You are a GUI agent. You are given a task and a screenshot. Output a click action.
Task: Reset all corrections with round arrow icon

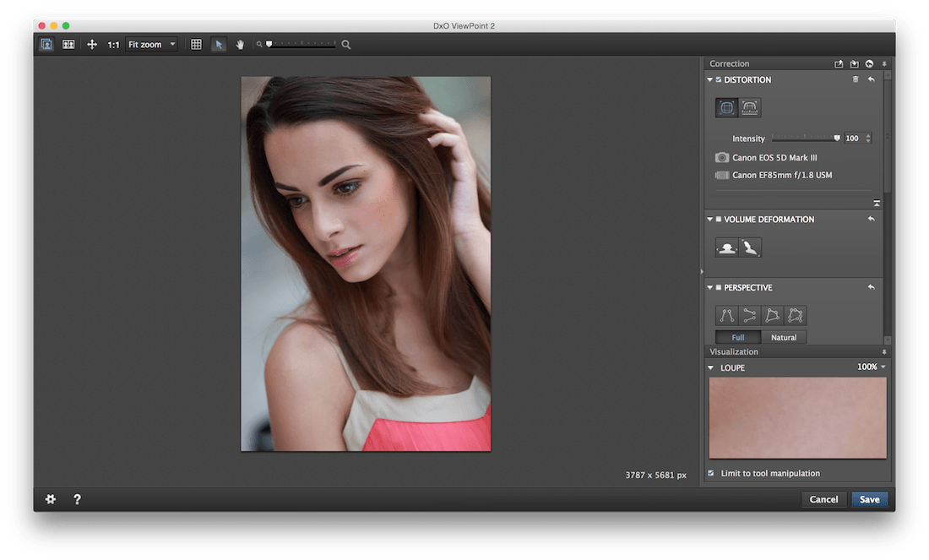[x=869, y=64]
